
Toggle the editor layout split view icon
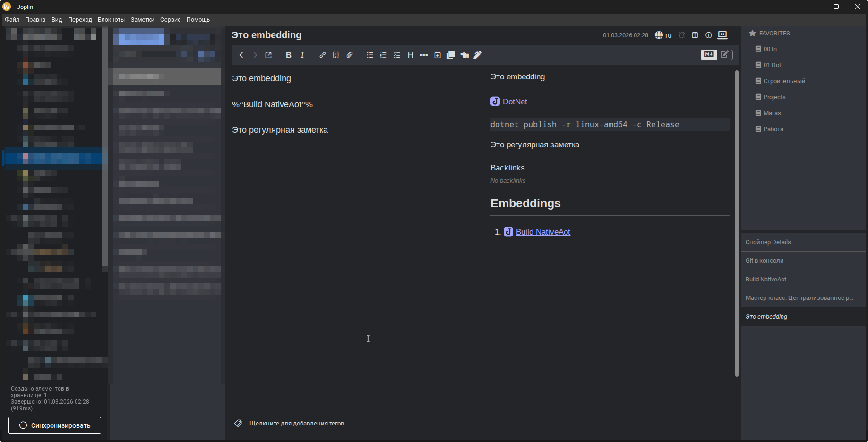click(x=695, y=35)
